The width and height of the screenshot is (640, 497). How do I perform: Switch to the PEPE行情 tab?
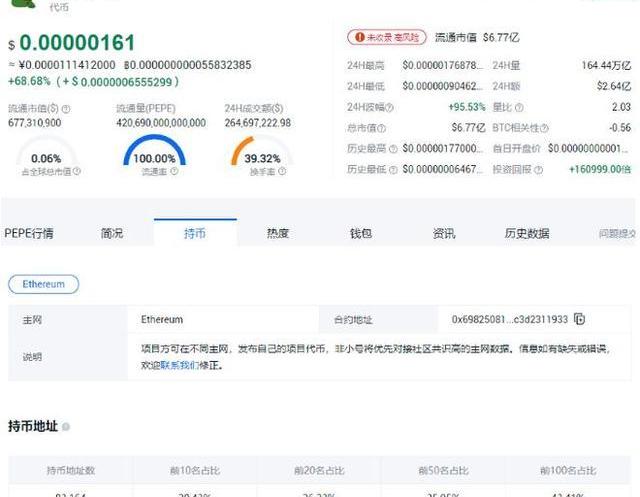[29, 233]
